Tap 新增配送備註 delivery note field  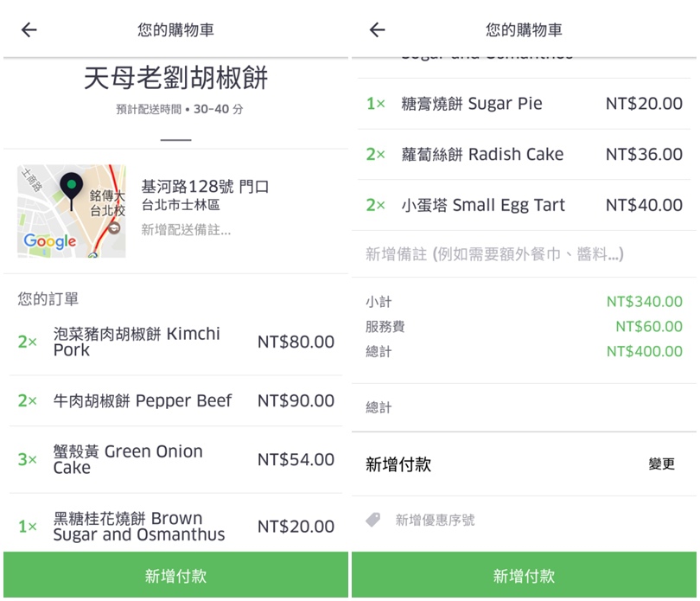click(186, 230)
